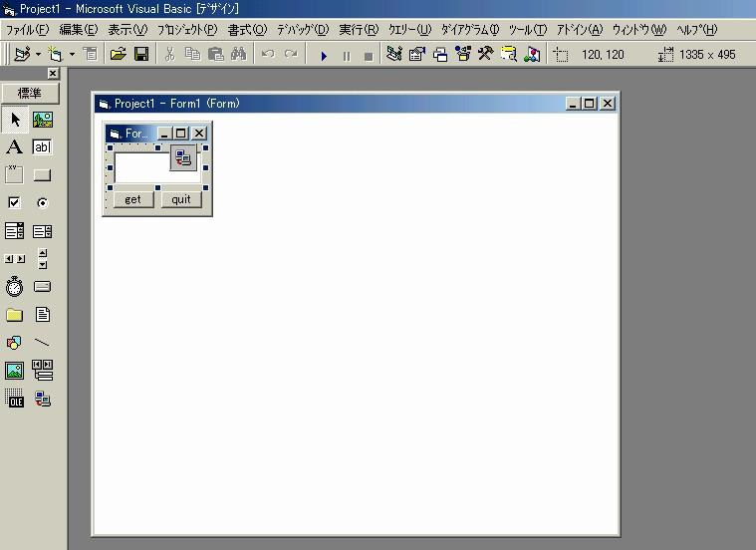Select the FileListBox control tool
756x550 pixels.
43,315
